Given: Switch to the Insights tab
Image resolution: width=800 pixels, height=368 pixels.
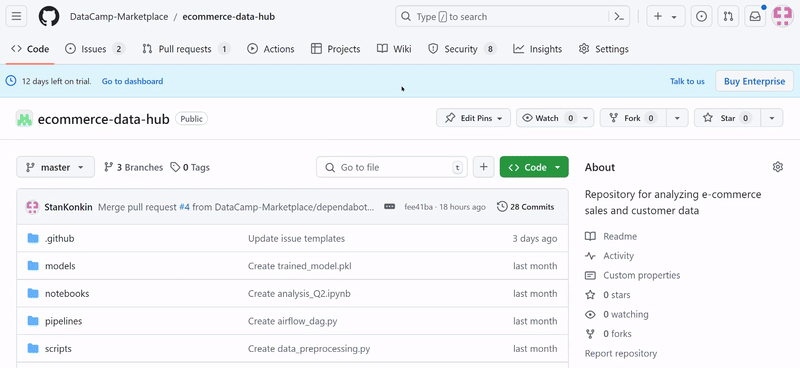Looking at the screenshot, I should point(537,49).
